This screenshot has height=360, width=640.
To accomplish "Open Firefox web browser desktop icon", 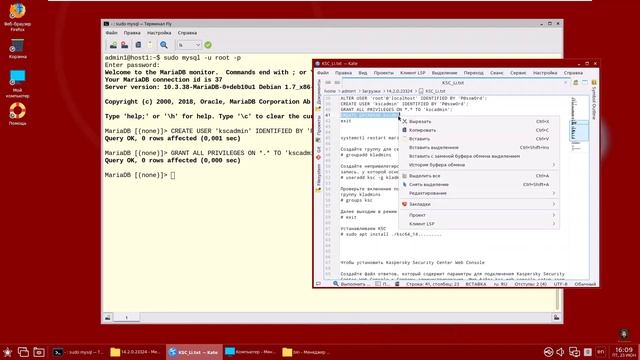I will pos(18,16).
